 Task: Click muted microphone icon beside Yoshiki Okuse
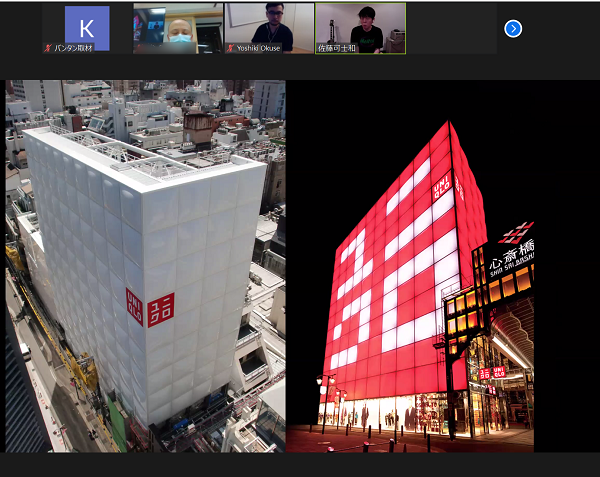pyautogui.click(x=231, y=47)
